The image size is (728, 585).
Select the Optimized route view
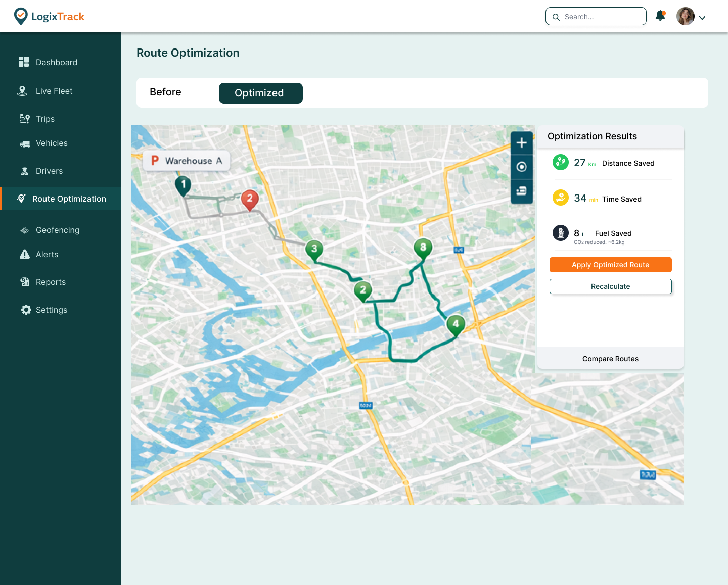click(x=260, y=93)
